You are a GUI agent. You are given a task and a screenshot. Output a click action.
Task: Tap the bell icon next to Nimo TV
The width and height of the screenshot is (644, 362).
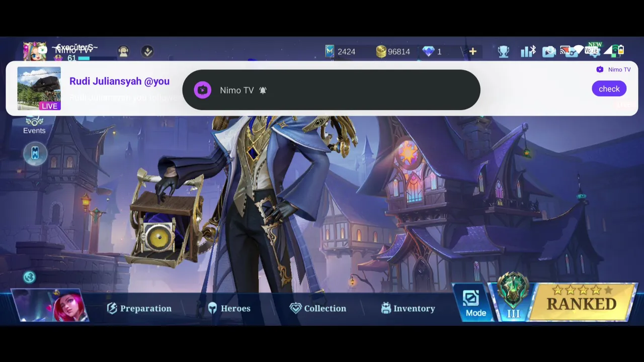[263, 90]
